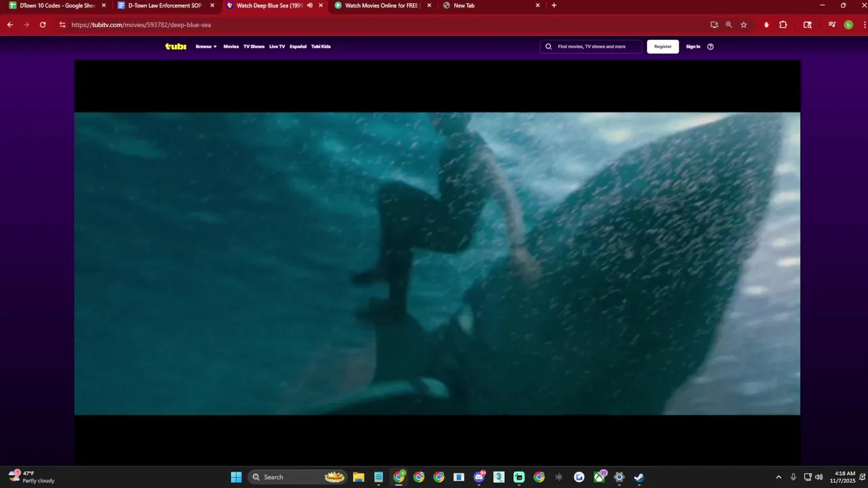This screenshot has height=488, width=868.
Task: Mute the Deep Blue Sea tab audio icon
Action: point(310,5)
